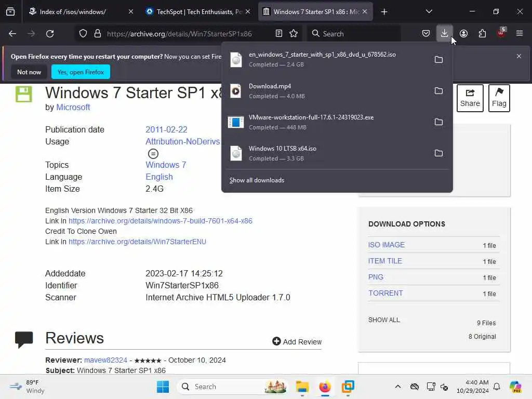532x399 pixels.
Task: Open the Firefox View icon in tab bar
Action: [x=10, y=12]
